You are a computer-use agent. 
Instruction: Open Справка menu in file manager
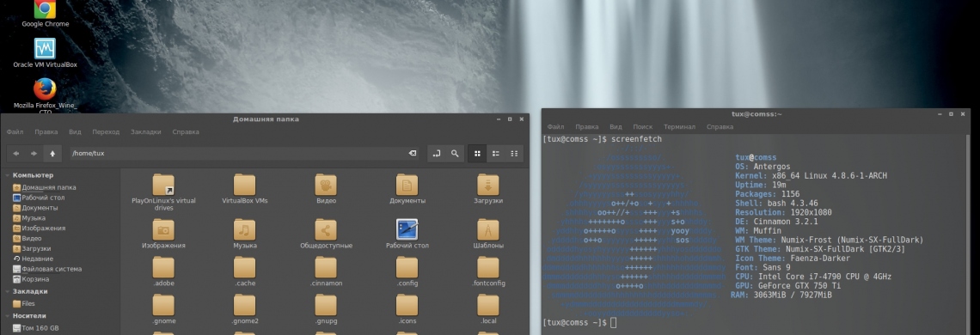(x=186, y=132)
